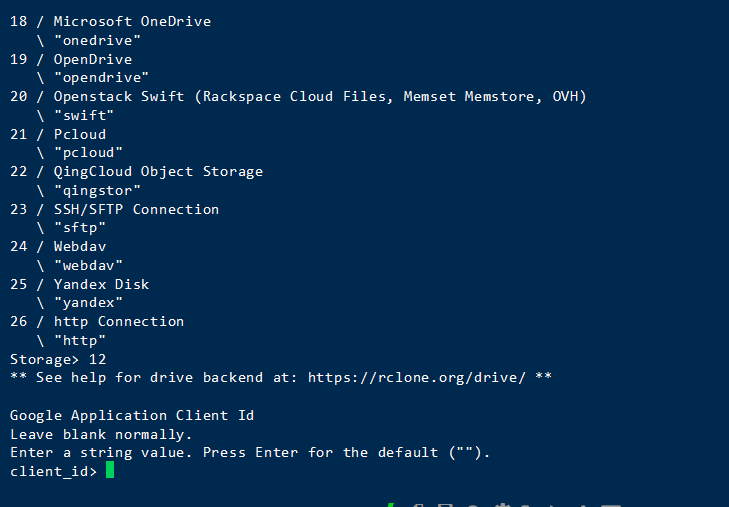This screenshot has width=729, height=507.
Task: Click the green terminal cursor block
Action: (x=110, y=471)
